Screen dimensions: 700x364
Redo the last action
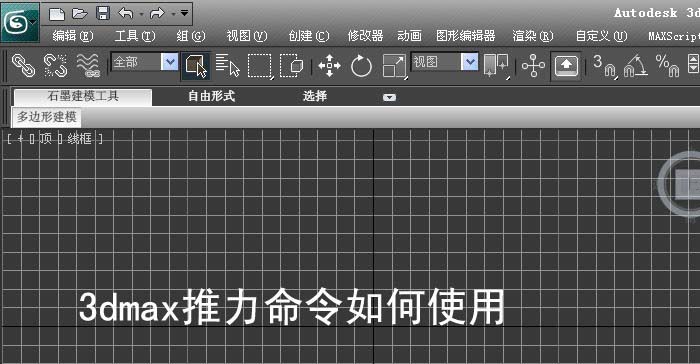(157, 14)
